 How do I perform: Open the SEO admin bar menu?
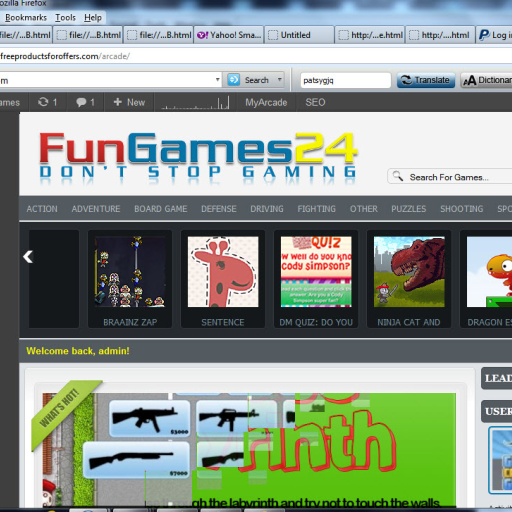pos(315,102)
